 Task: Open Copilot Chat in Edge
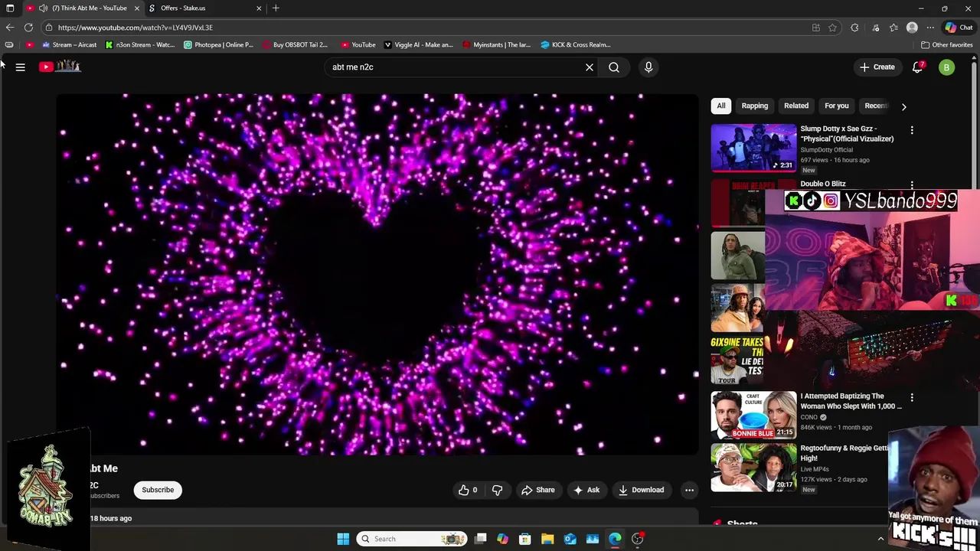(959, 28)
